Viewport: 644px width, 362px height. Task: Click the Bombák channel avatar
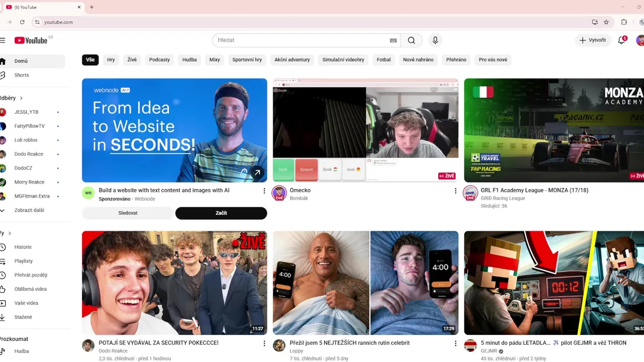click(279, 193)
